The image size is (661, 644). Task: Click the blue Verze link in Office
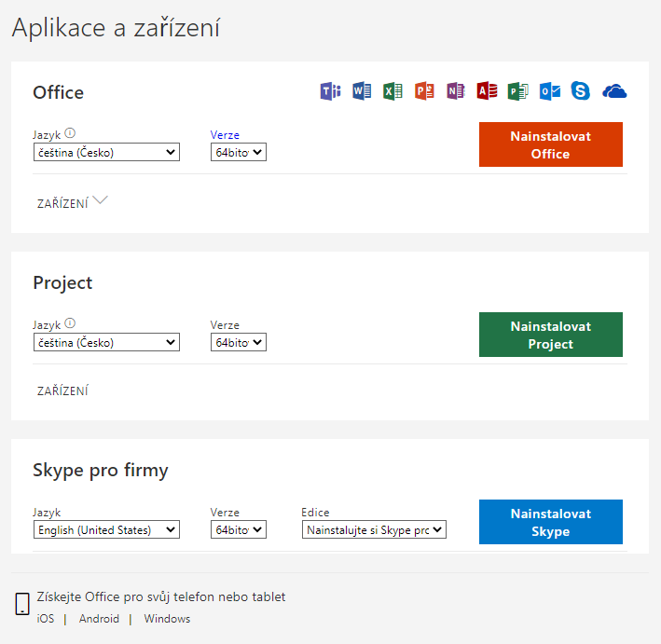point(225,135)
